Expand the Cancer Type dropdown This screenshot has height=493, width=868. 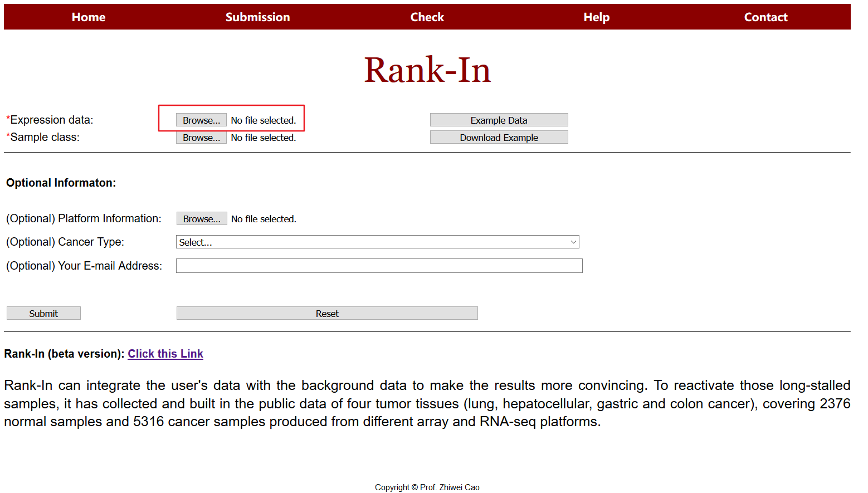click(x=377, y=242)
